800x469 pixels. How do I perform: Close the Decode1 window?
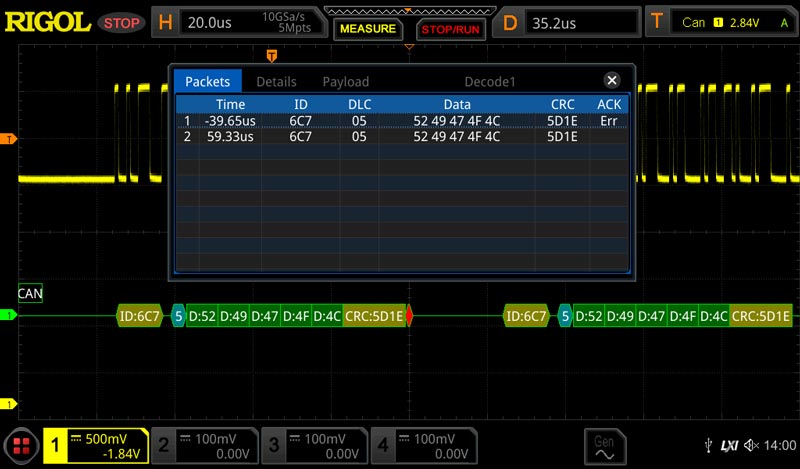pos(612,81)
